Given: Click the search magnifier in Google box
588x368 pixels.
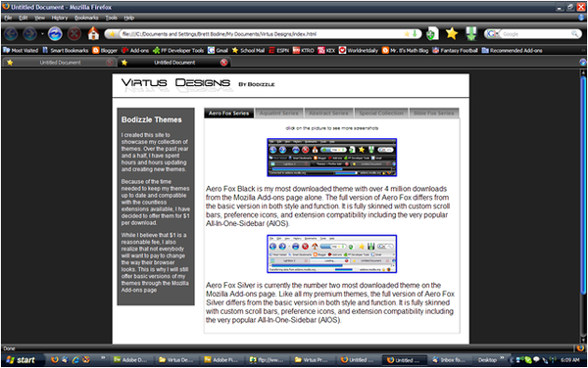Looking at the screenshot, I should pyautogui.click(x=574, y=34).
